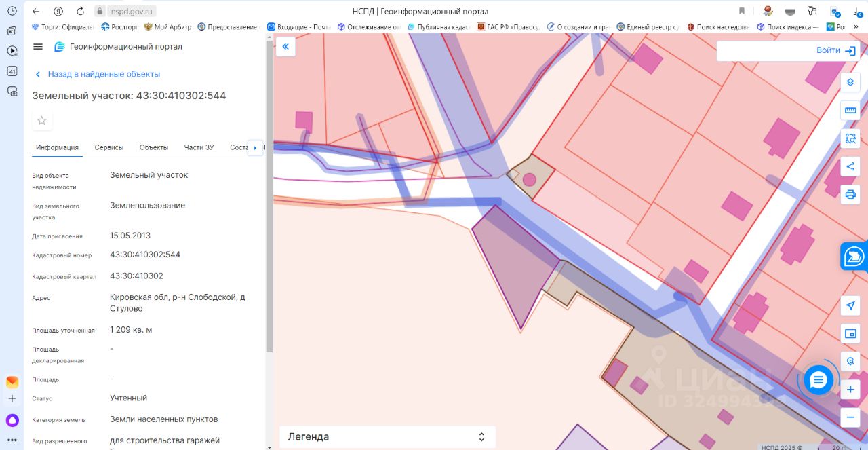Open browser history clock in sidebar
868x450 pixels.
[x=12, y=11]
